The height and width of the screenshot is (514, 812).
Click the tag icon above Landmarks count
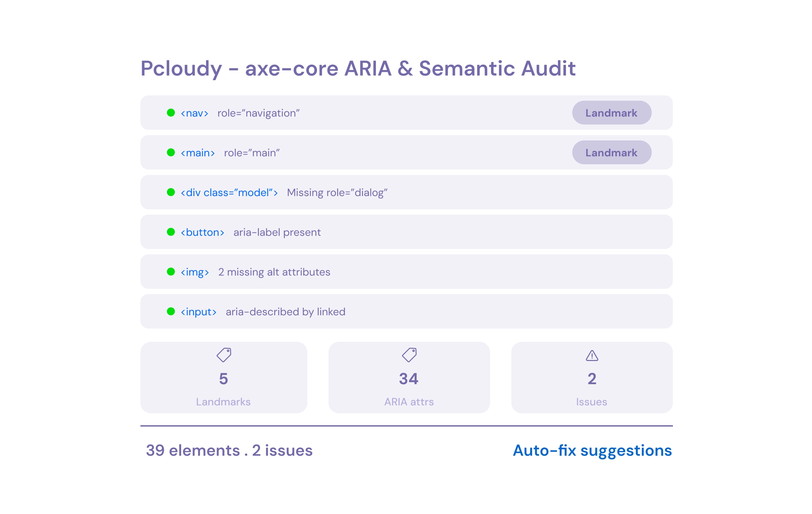pyautogui.click(x=224, y=355)
